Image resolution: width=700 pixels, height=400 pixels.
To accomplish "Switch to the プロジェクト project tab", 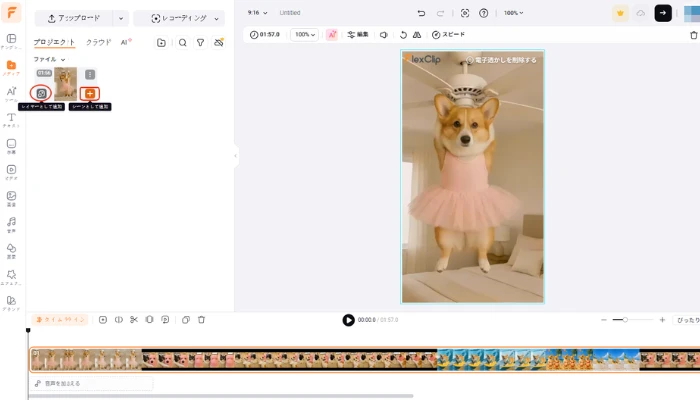I will [x=54, y=42].
